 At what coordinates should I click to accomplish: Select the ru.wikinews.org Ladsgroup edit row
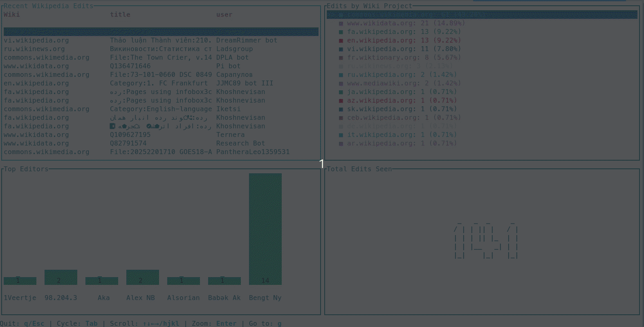point(161,49)
